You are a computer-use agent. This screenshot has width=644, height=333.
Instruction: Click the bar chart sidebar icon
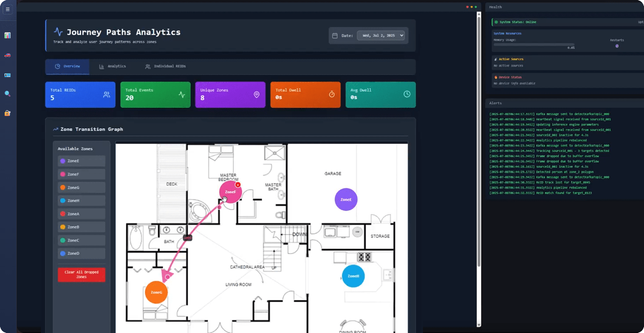(7, 36)
